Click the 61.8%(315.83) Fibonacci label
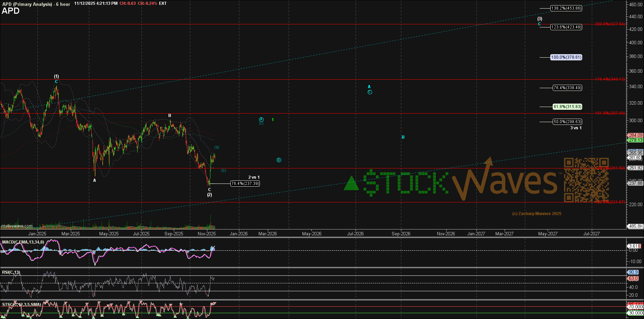644x319 pixels. [x=567, y=107]
